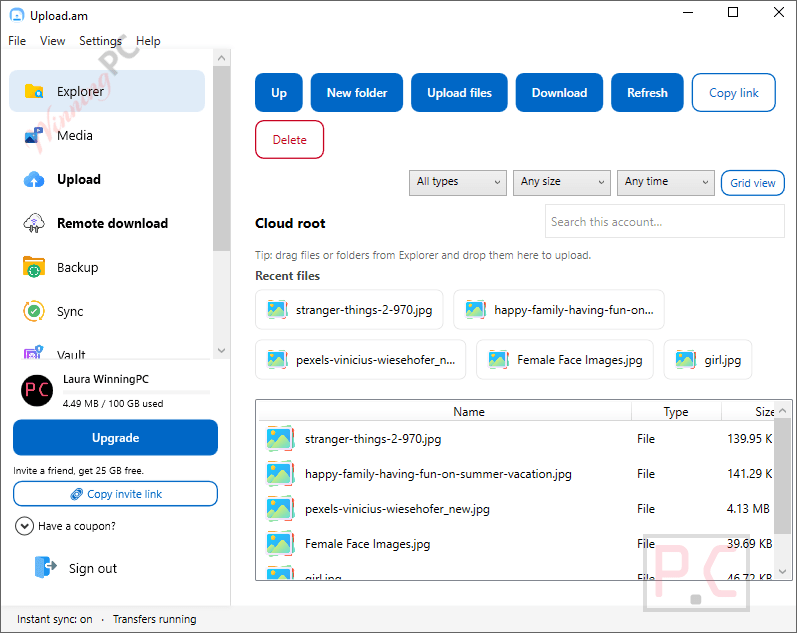This screenshot has width=797, height=633.
Task: Open the Any time filter dropdown
Action: click(x=666, y=183)
